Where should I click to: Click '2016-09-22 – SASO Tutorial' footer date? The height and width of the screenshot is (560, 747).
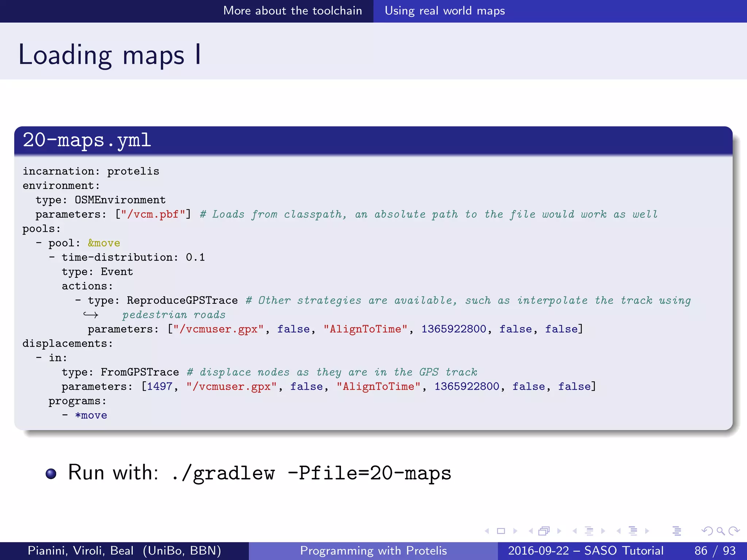pyautogui.click(x=586, y=551)
